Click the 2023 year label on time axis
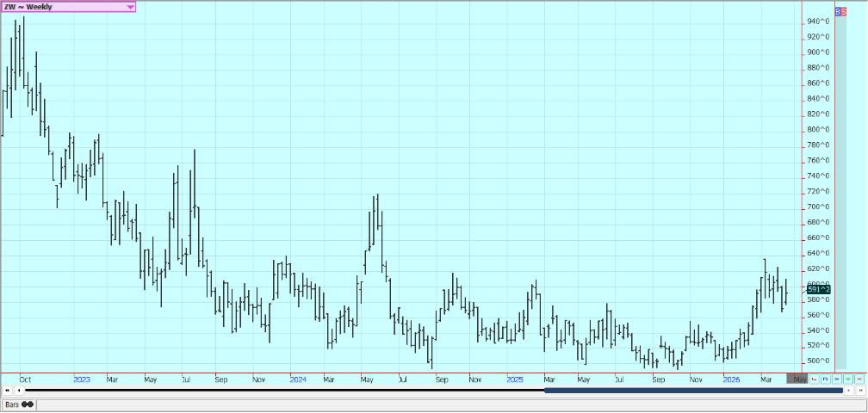 pyautogui.click(x=82, y=379)
